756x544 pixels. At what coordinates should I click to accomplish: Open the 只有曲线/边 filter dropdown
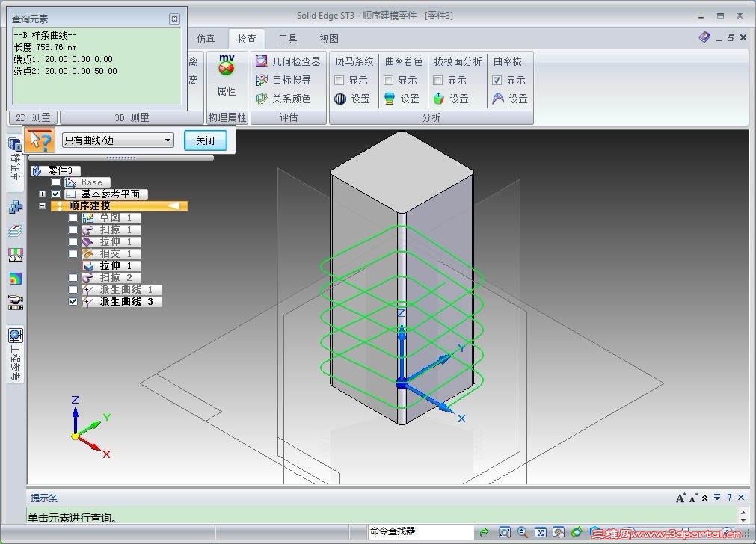tap(118, 140)
